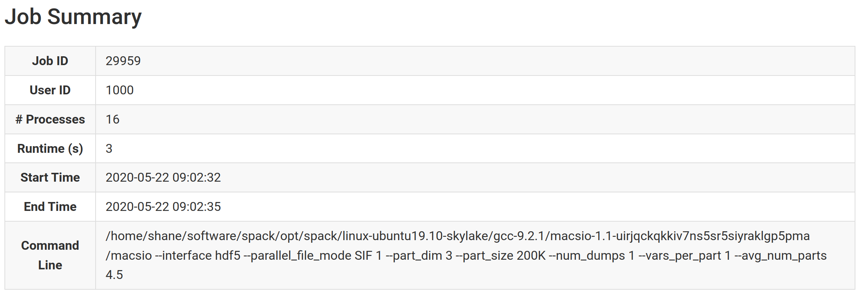Select the Command Line label cell
Viewport: 868px width, 296px height.
(x=50, y=255)
